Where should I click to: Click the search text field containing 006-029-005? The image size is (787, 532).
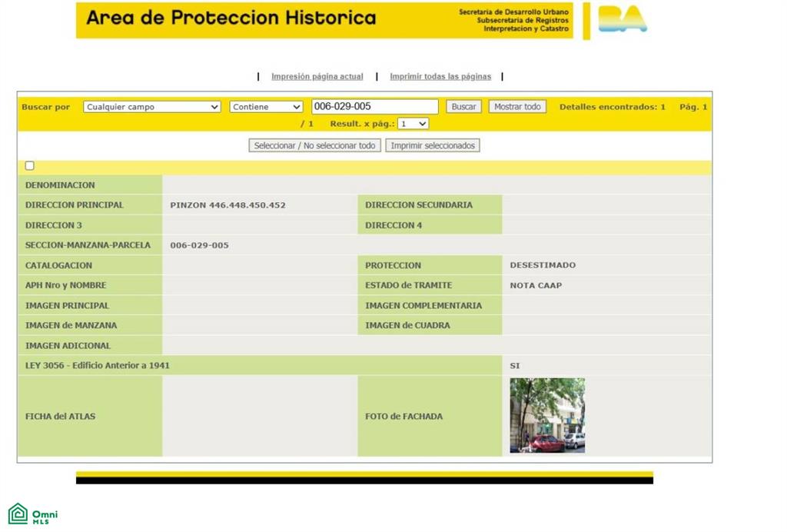point(375,106)
